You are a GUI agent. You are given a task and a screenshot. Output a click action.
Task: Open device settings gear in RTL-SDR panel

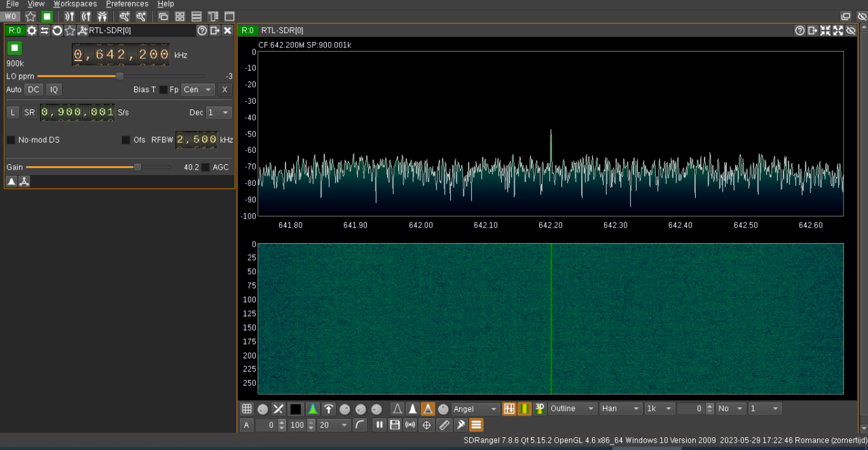pos(32,31)
